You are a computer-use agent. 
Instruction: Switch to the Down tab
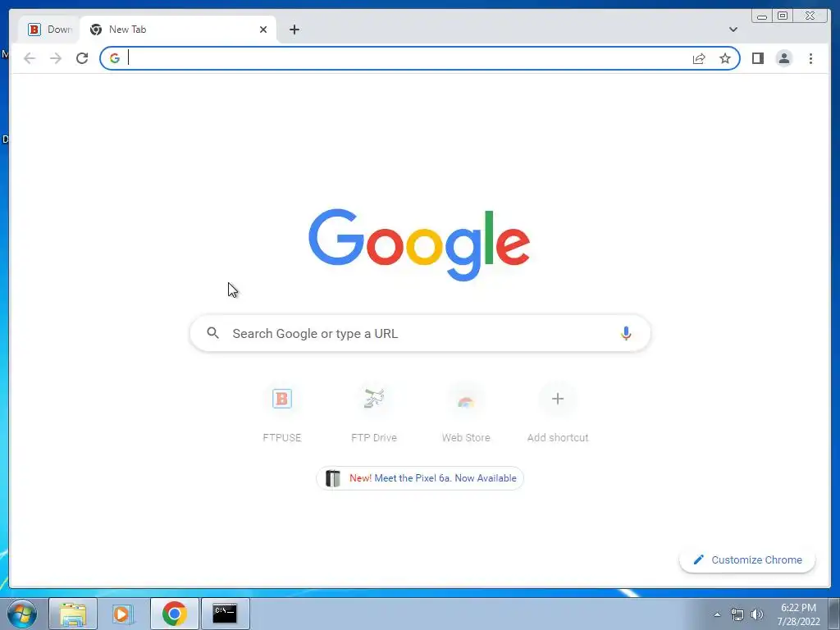point(49,30)
